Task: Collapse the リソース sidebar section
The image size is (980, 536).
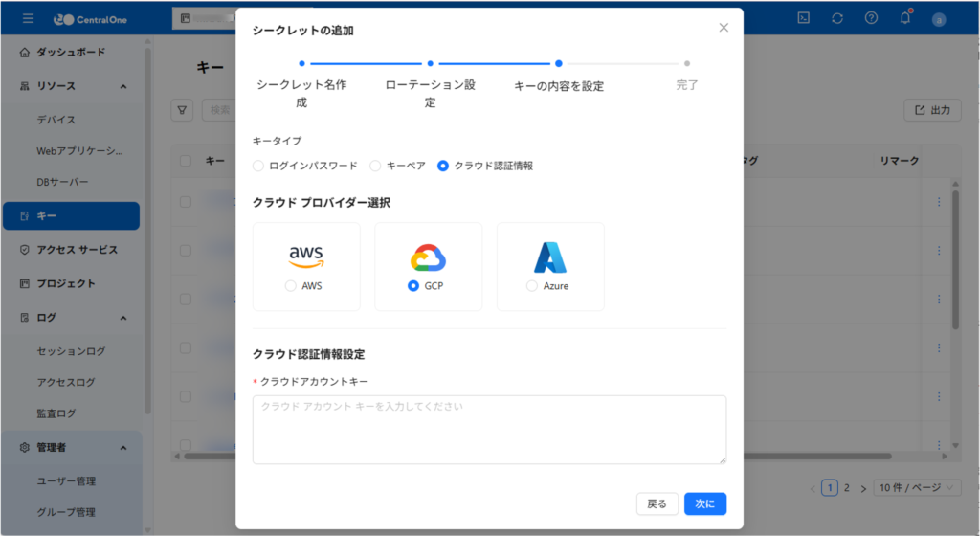Action: click(123, 86)
